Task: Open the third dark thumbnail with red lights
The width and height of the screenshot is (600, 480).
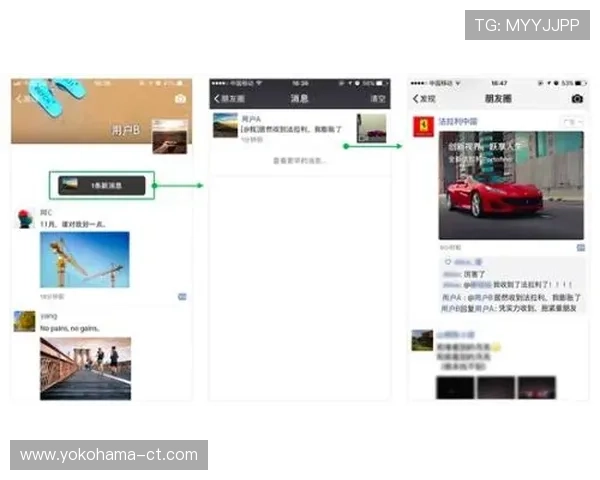Action: pos(536,388)
